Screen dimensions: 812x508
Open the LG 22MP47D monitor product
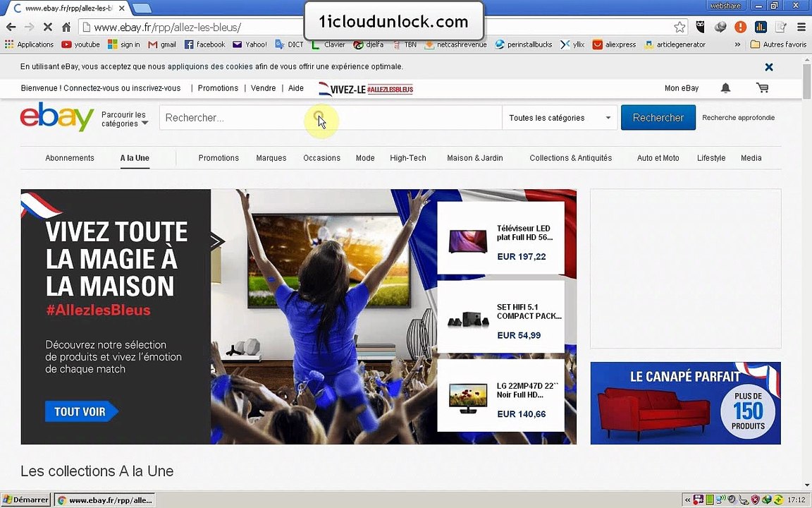[x=500, y=396]
